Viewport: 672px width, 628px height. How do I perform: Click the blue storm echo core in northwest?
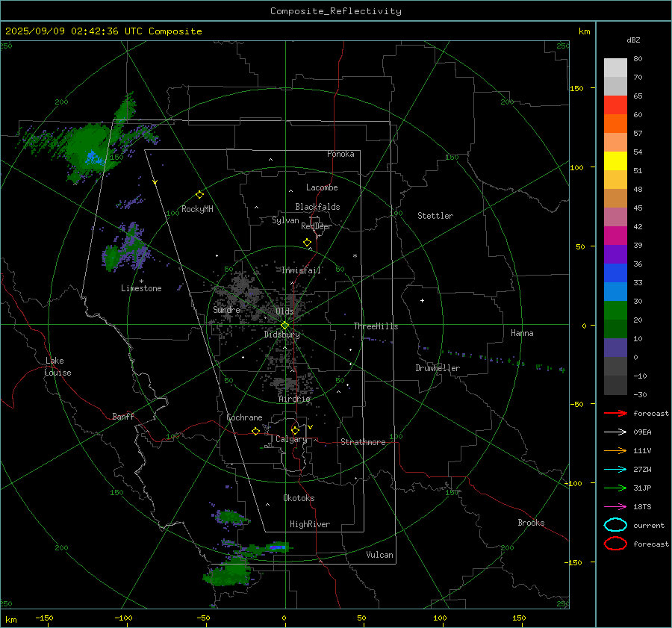(93, 158)
